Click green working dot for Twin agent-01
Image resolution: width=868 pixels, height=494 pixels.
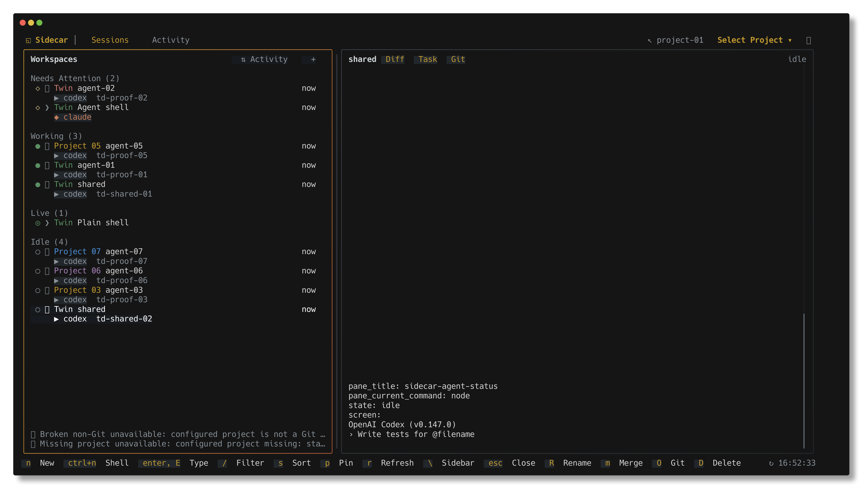pos(38,166)
